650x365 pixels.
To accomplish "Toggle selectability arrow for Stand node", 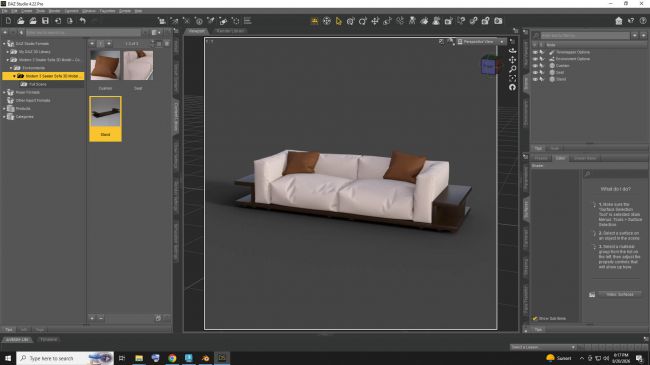I will point(541,79).
